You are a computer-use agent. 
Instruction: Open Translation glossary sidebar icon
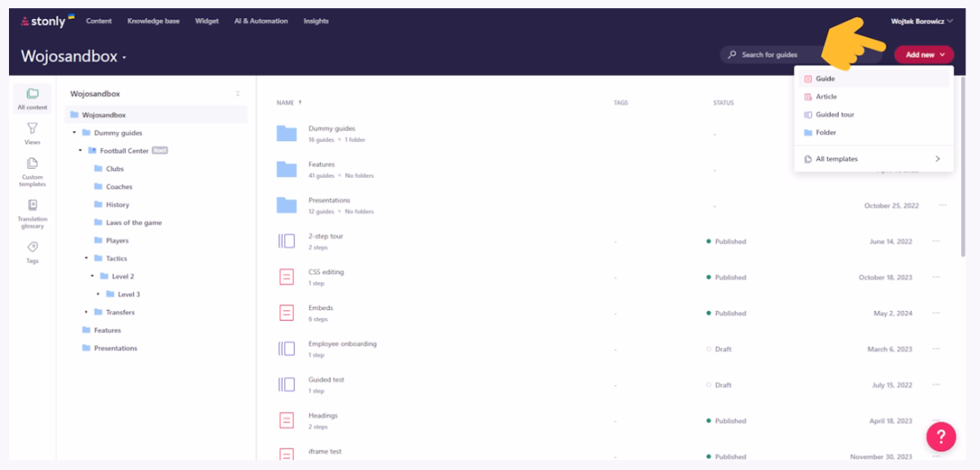33,205
